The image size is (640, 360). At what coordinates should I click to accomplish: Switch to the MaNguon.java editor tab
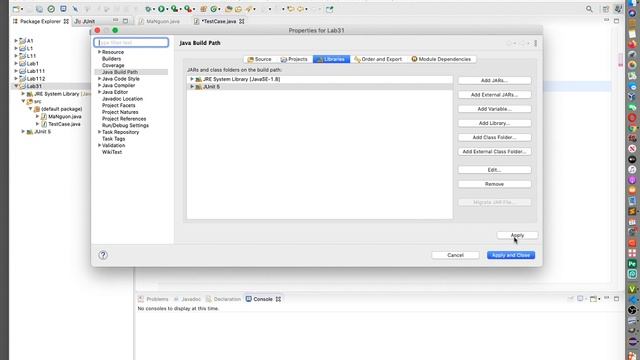coord(159,21)
